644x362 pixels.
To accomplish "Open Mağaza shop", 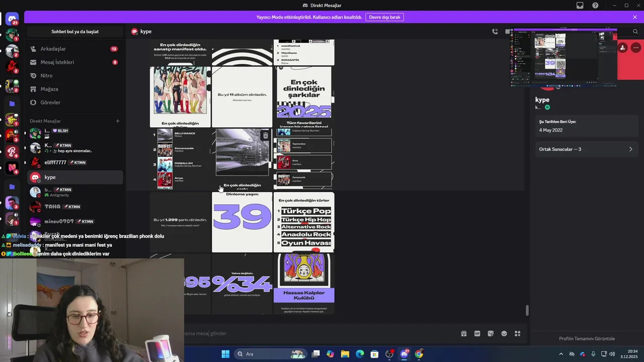I will 74,89.
